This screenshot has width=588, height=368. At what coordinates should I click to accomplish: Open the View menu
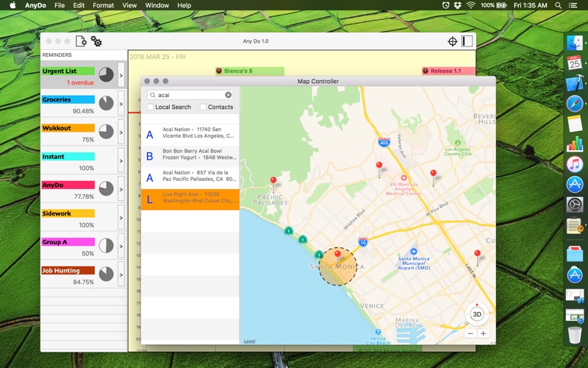pyautogui.click(x=129, y=5)
